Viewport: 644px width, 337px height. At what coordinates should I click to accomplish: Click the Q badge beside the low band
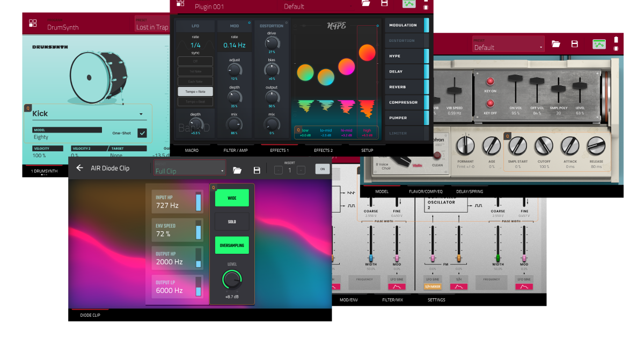tap(298, 129)
